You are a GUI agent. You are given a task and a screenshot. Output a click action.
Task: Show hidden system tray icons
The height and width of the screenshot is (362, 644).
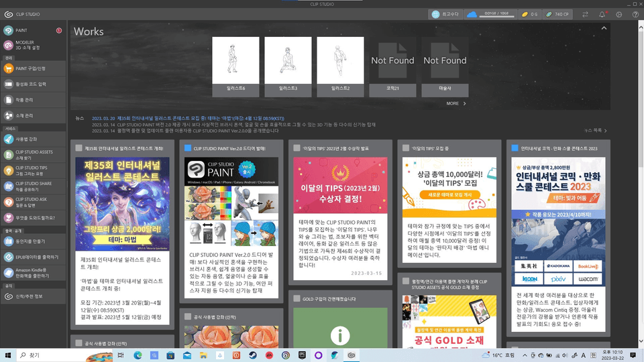click(525, 355)
